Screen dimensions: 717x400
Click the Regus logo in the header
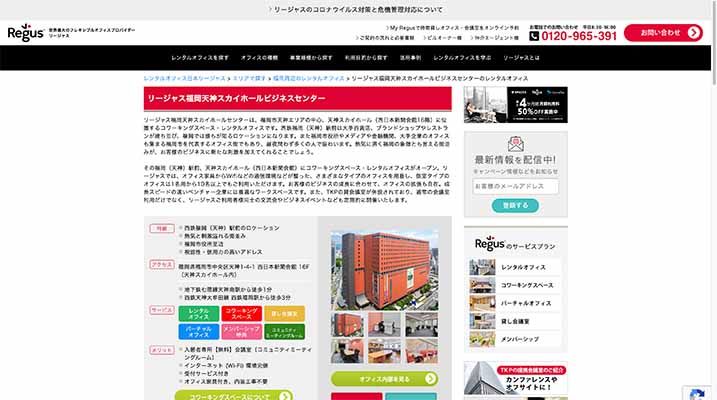tap(26, 32)
